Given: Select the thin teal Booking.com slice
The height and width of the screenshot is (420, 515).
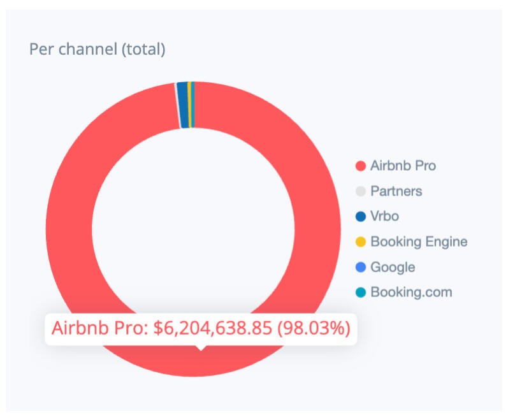Looking at the screenshot, I should coord(192,105).
